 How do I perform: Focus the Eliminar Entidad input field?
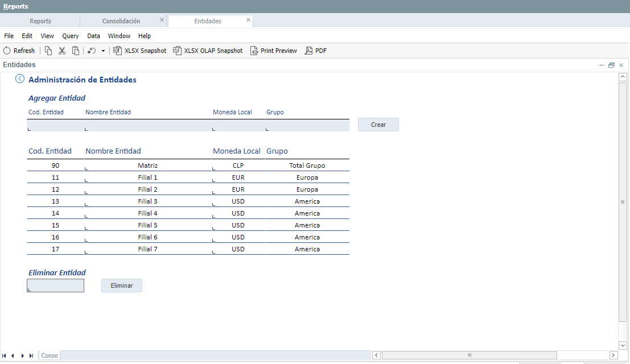click(x=55, y=286)
